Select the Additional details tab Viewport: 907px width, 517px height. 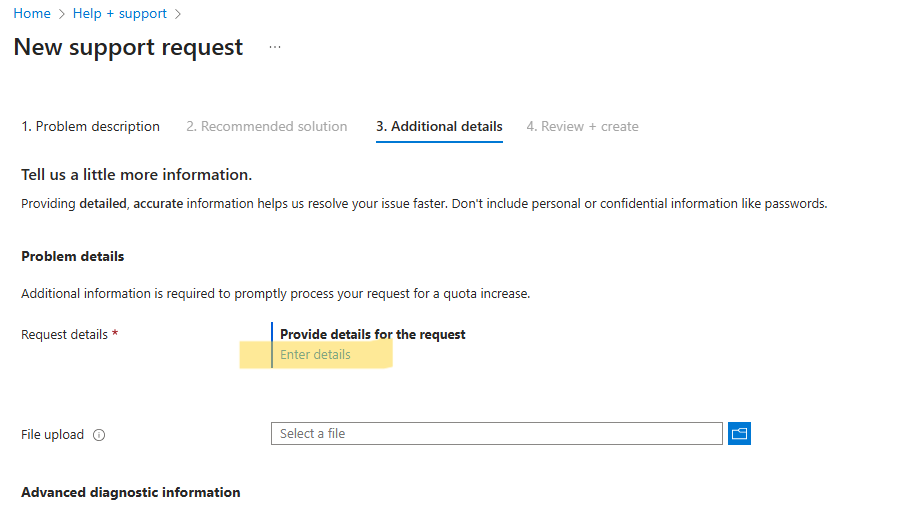coord(439,127)
